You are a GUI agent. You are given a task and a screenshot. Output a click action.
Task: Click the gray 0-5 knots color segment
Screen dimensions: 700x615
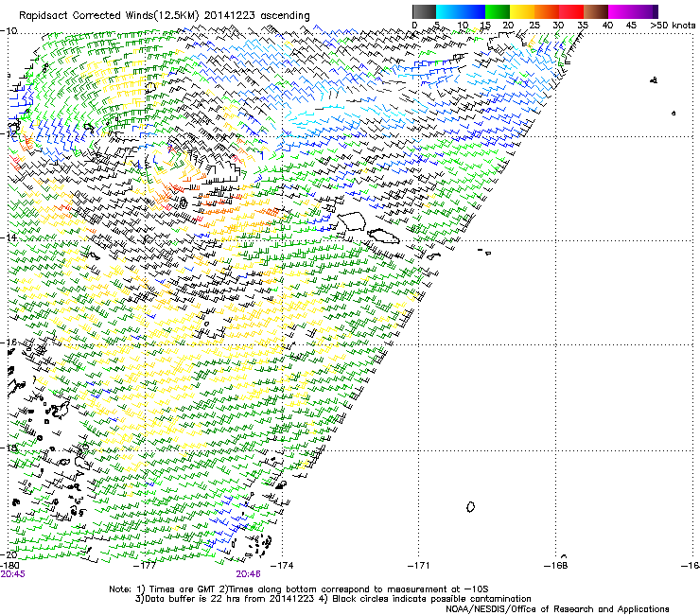pos(424,11)
